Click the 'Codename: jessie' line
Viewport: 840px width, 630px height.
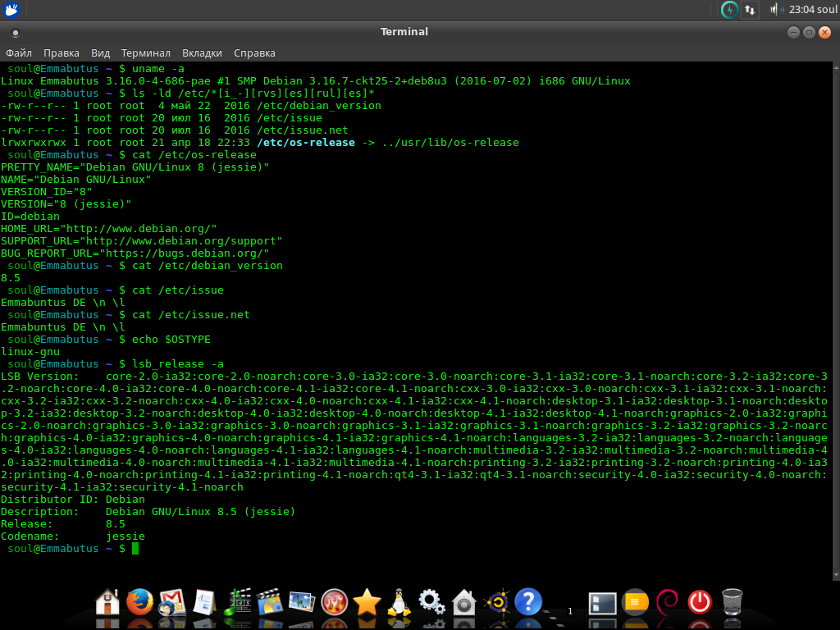pos(73,536)
